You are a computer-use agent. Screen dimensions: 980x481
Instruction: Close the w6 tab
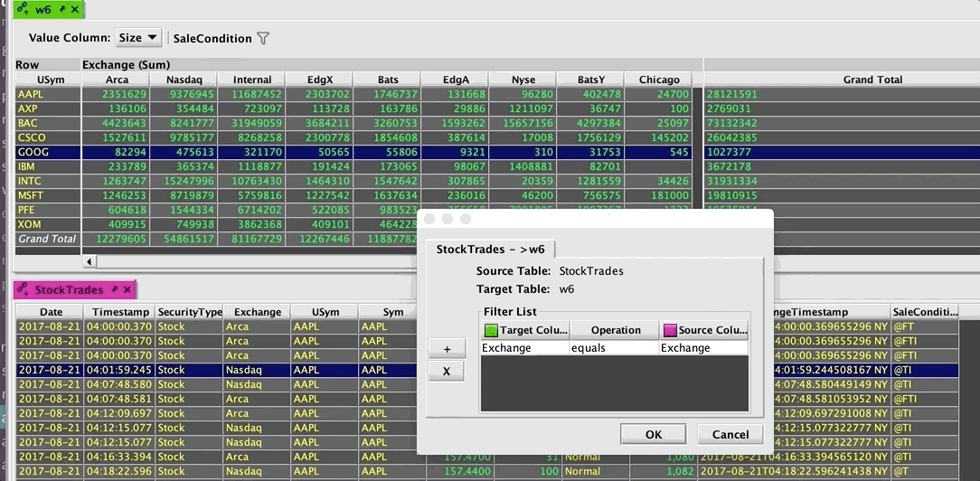click(x=74, y=10)
